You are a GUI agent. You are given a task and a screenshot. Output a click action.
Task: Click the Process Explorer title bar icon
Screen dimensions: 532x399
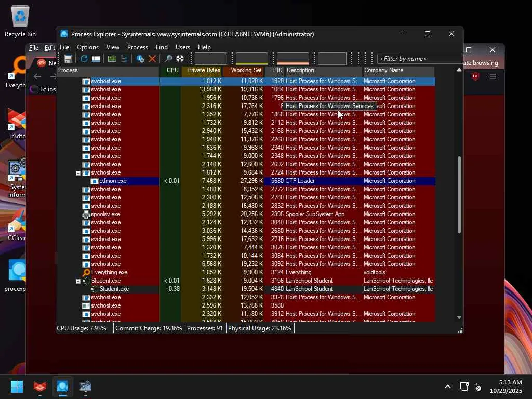pyautogui.click(x=64, y=34)
